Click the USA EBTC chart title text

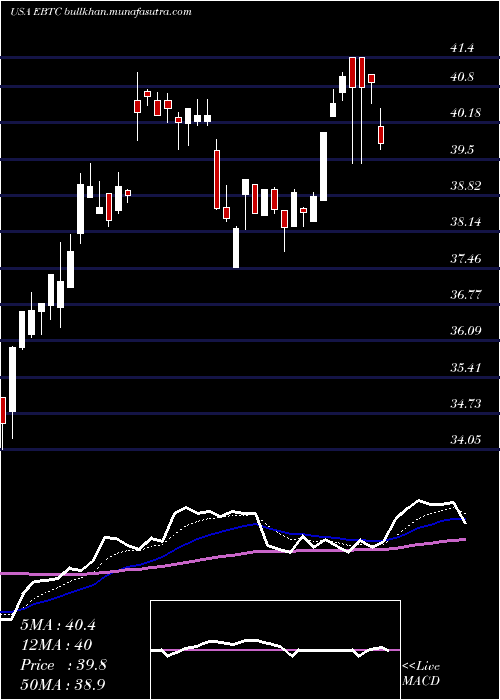(x=34, y=11)
